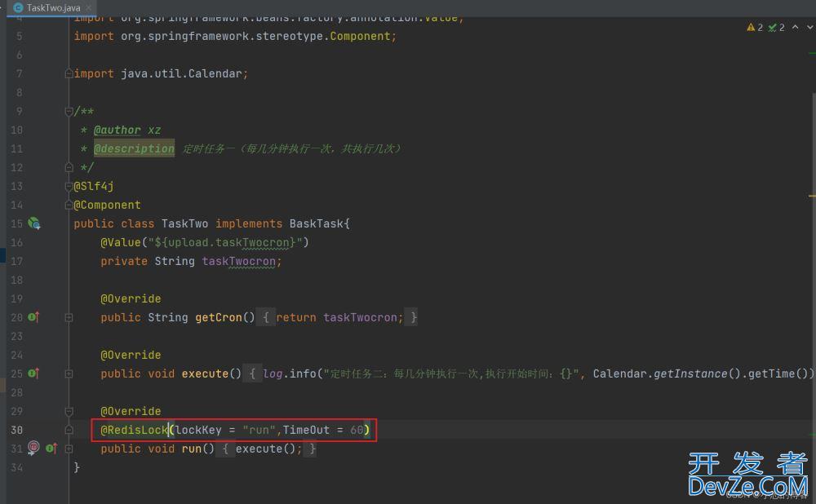Collapse the Javadoc comment fold at line 9
This screenshot has width=816, height=504.
point(69,111)
